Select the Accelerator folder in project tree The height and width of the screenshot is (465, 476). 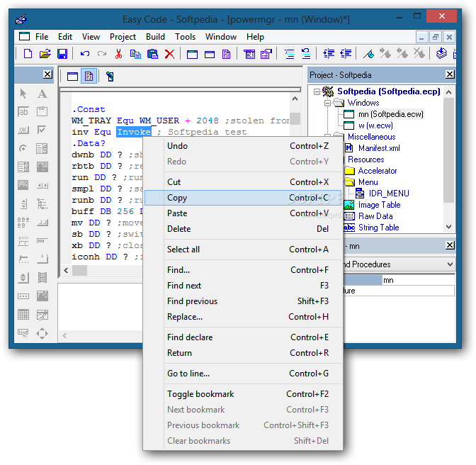click(378, 171)
